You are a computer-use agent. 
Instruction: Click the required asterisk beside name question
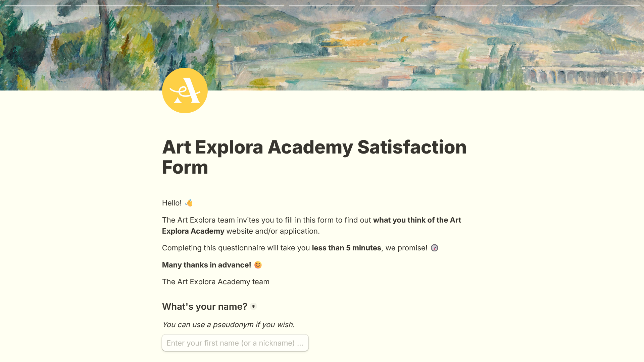253,306
